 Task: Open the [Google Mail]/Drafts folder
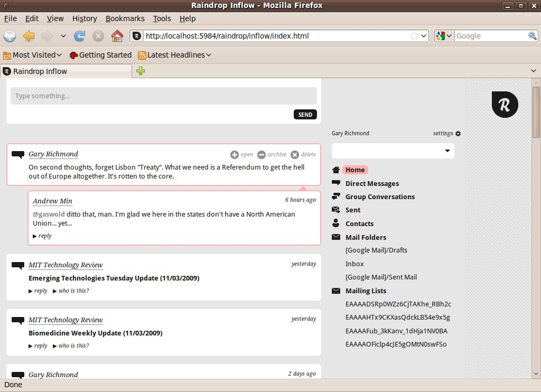pyautogui.click(x=376, y=250)
